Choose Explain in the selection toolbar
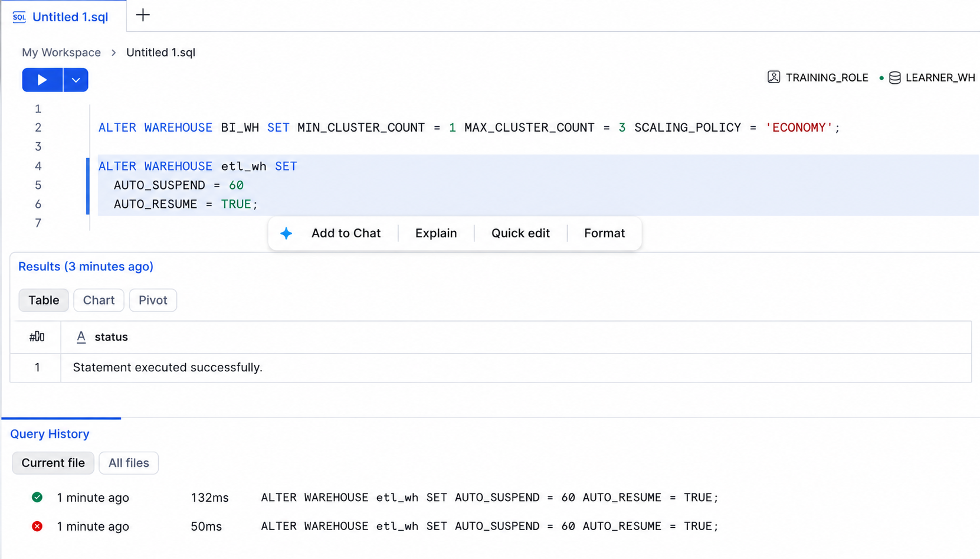The height and width of the screenshot is (559, 980). click(x=436, y=233)
